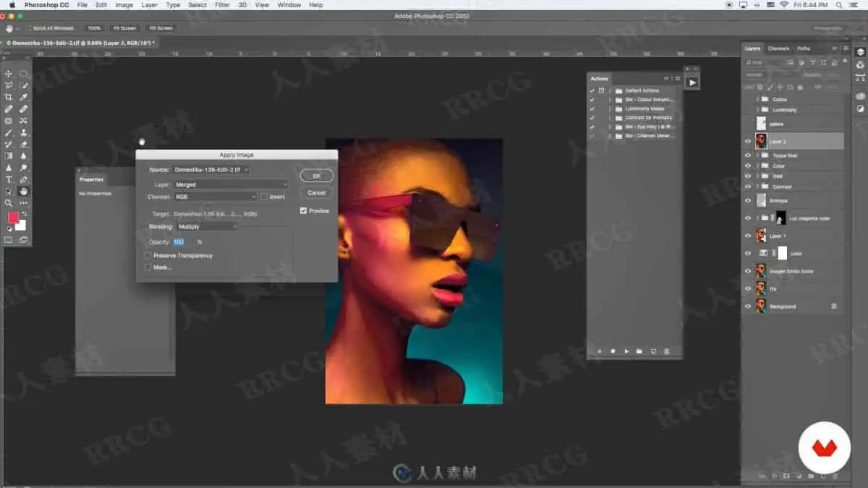Toggle Quick Mask mode icon
The image size is (868, 488).
(9, 240)
